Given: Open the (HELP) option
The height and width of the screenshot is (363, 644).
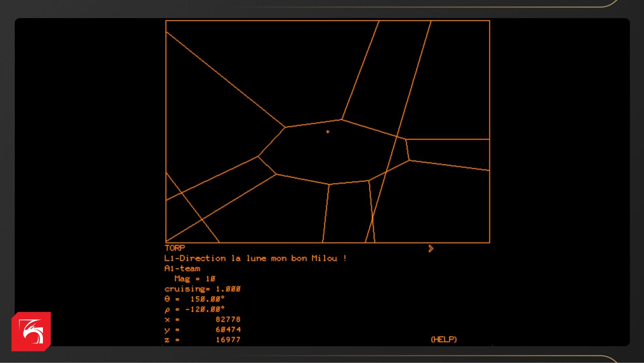Looking at the screenshot, I should click(443, 340).
